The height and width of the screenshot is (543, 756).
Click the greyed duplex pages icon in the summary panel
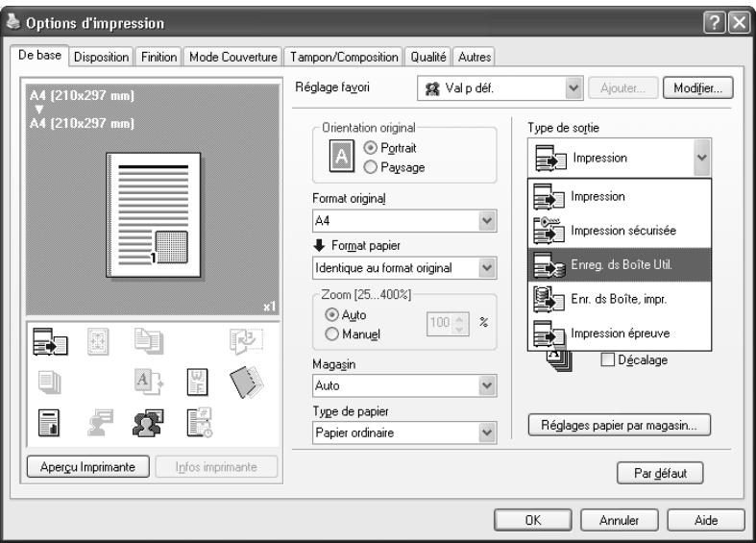(149, 341)
